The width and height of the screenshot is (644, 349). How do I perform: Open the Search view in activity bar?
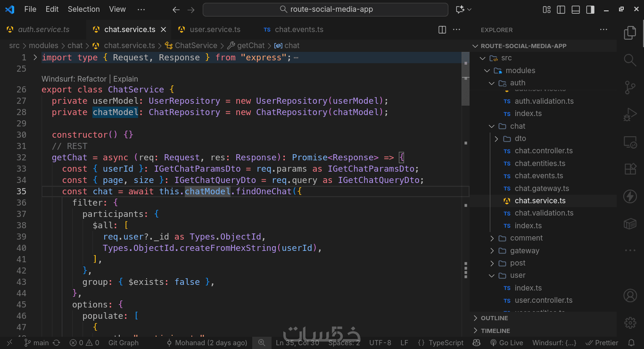[x=630, y=60]
